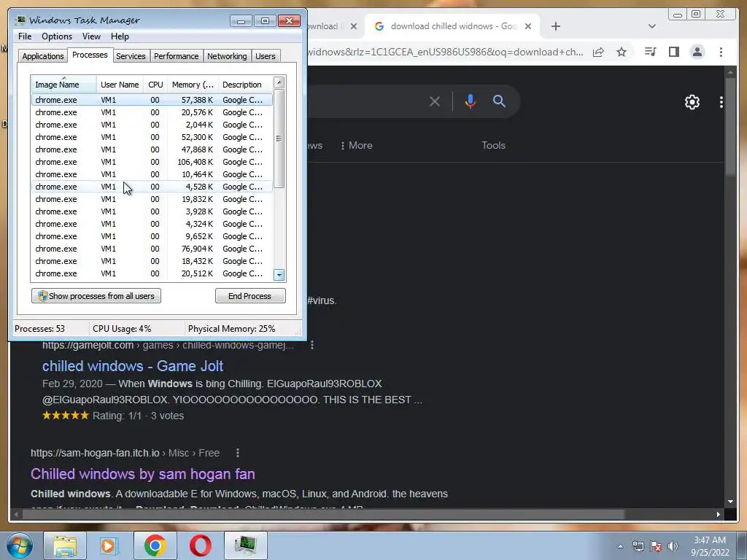Image resolution: width=747 pixels, height=560 pixels.
Task: Open Google search Tools
Action: (x=493, y=145)
